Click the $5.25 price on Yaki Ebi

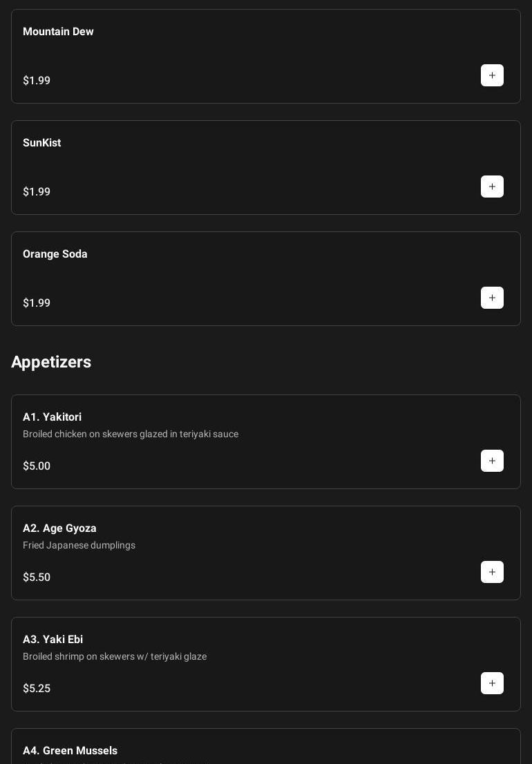coord(37,689)
